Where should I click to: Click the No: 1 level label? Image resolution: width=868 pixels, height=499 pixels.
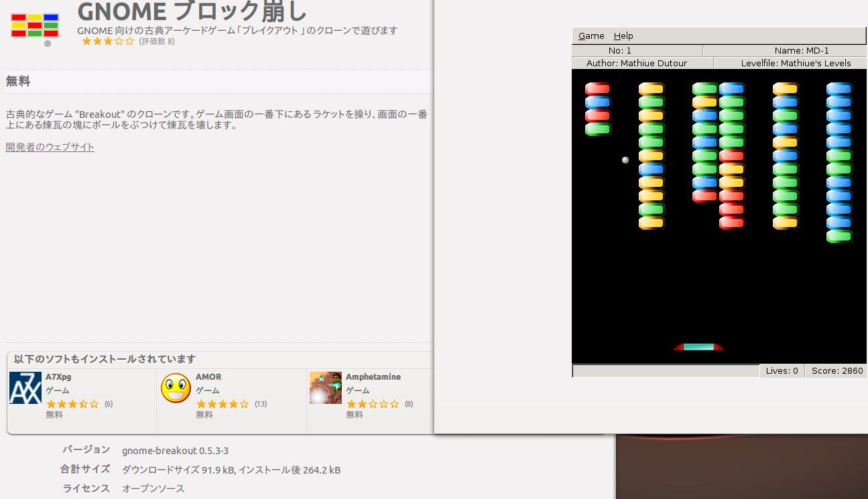[620, 51]
